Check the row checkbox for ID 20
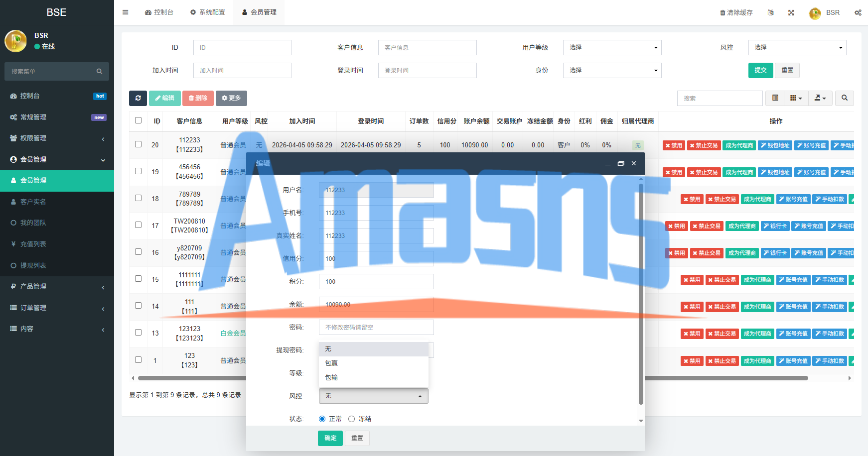Image resolution: width=868 pixels, height=456 pixels. tap(139, 144)
